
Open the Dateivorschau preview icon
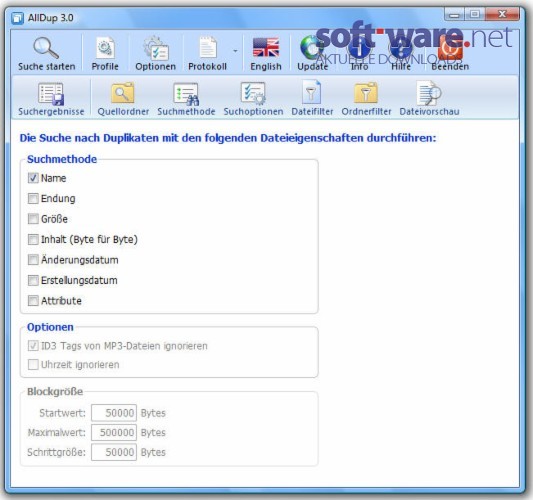point(429,93)
